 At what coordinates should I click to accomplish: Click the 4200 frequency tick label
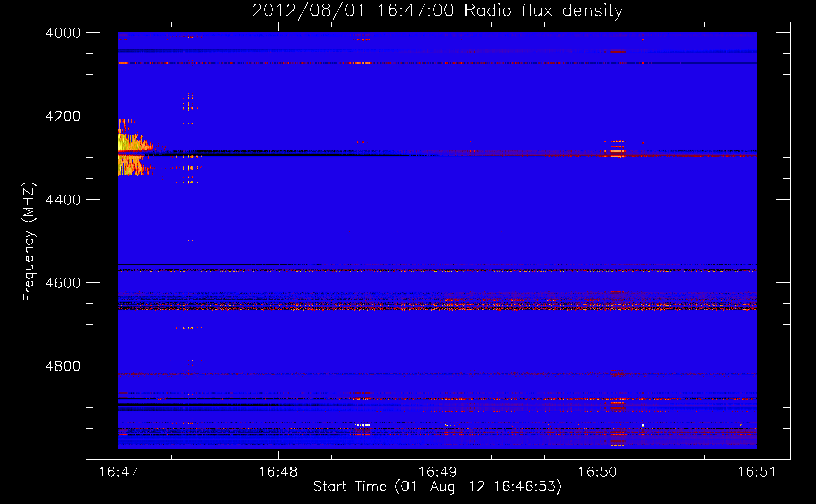click(63, 116)
